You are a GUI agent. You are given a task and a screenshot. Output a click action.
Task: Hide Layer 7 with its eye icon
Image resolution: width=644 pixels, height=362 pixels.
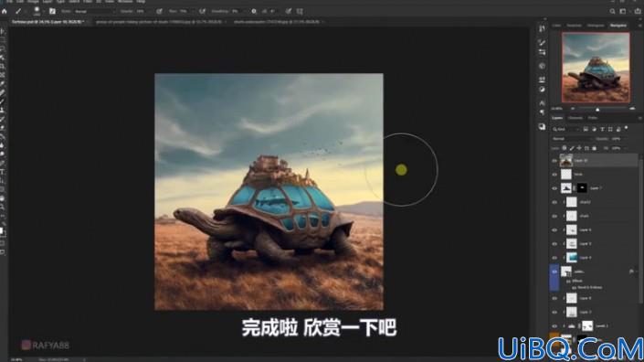(x=554, y=188)
